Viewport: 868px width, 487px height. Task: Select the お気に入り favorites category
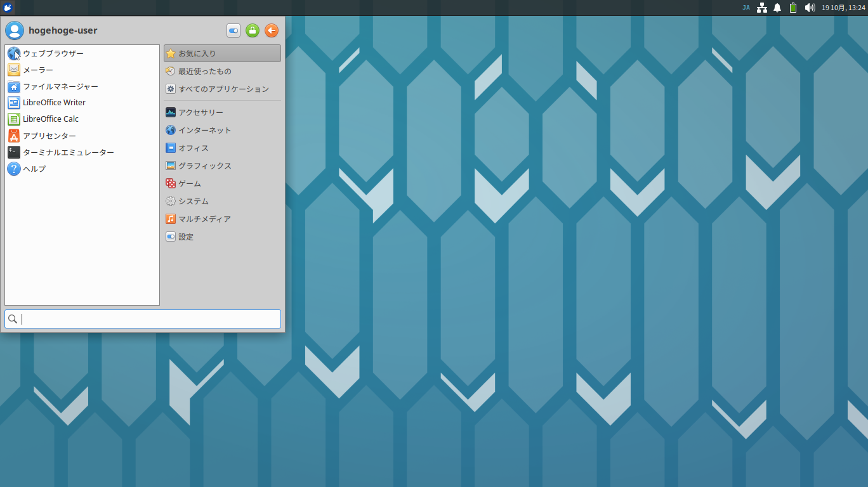[x=222, y=53]
